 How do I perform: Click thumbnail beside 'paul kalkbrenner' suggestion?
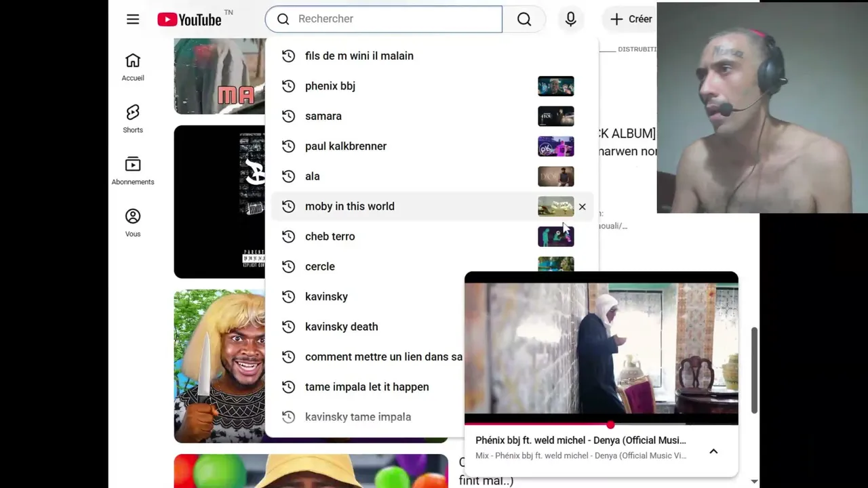pos(556,146)
